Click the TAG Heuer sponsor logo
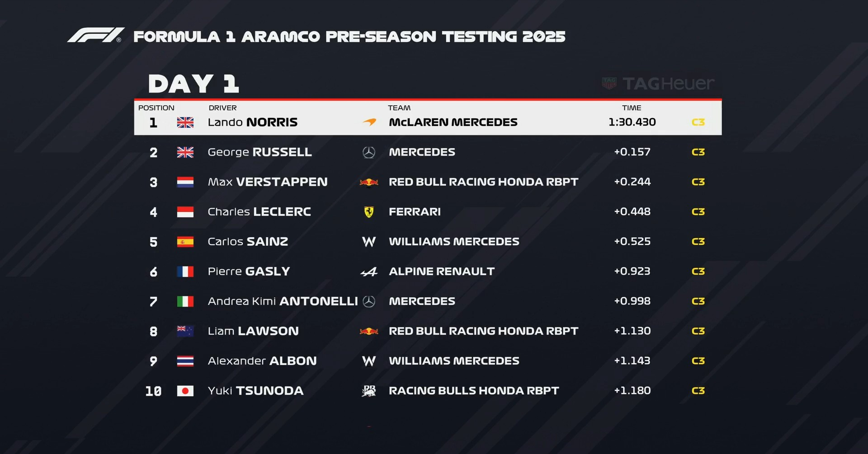 [658, 84]
